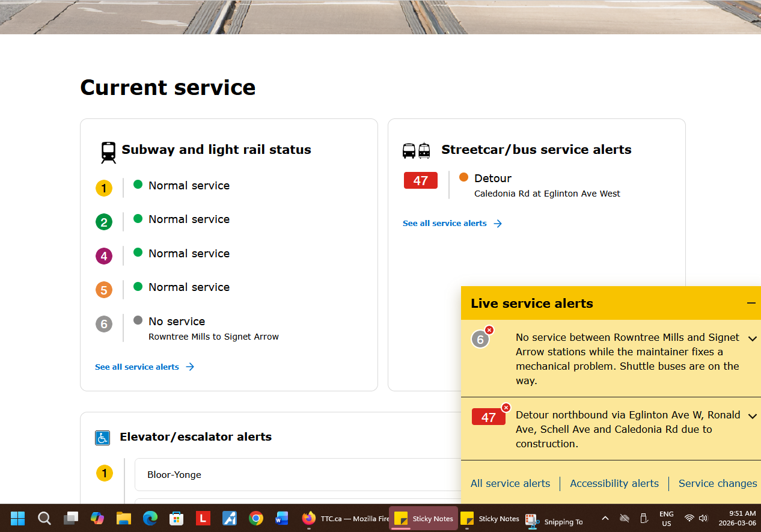Click the wheelchair accessibility icon beside Elevator/escalator alerts
The height and width of the screenshot is (532, 761).
[x=102, y=438]
